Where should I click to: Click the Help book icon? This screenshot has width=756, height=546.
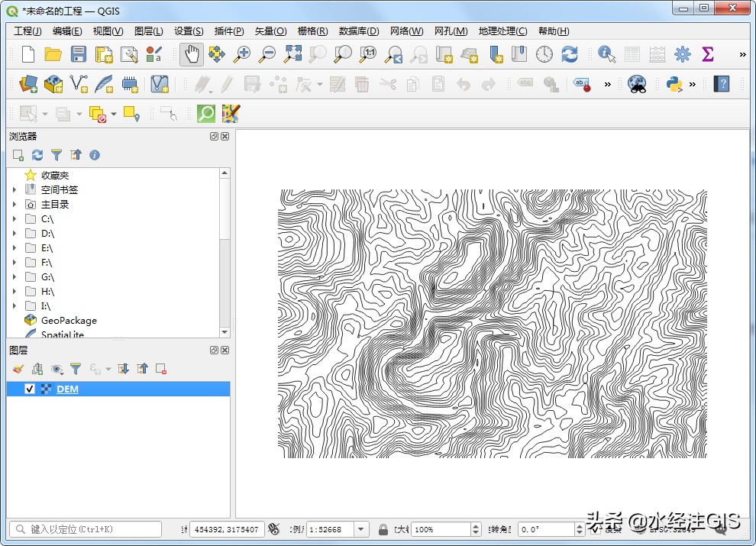[722, 84]
